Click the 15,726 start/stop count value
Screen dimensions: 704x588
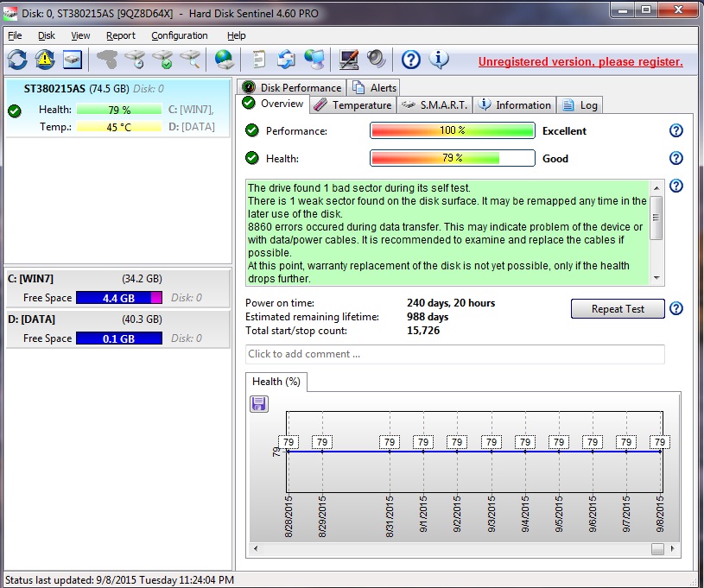(423, 331)
